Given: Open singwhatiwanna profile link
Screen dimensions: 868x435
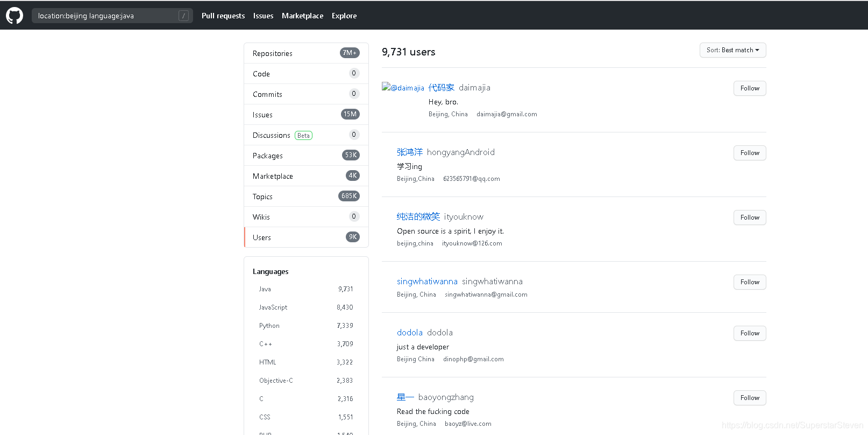Looking at the screenshot, I should (427, 281).
